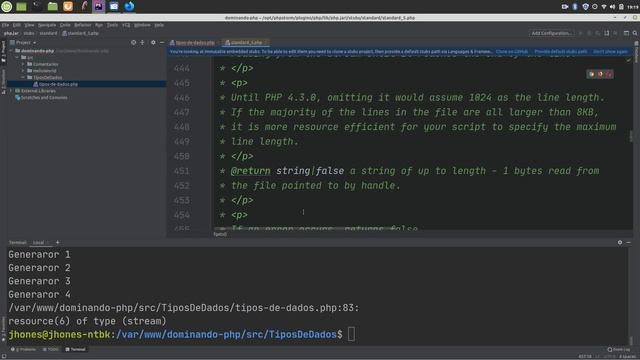The image size is (640, 360).
Task: Open page in Firefox browser icon
Action: tap(600, 74)
